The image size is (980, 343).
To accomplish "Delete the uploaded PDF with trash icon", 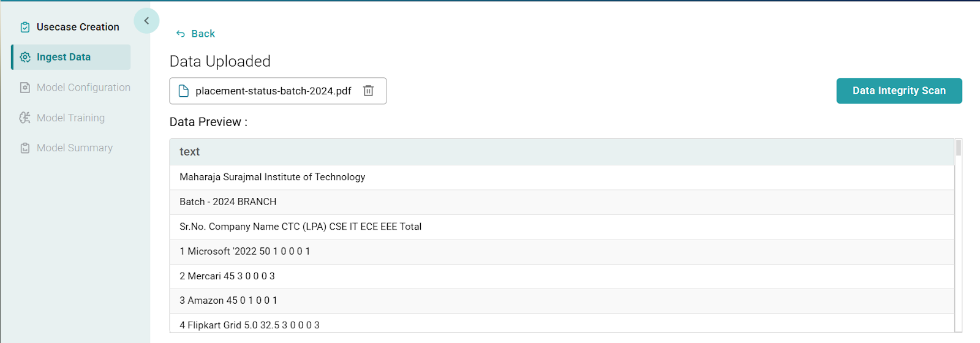I will pyautogui.click(x=368, y=91).
